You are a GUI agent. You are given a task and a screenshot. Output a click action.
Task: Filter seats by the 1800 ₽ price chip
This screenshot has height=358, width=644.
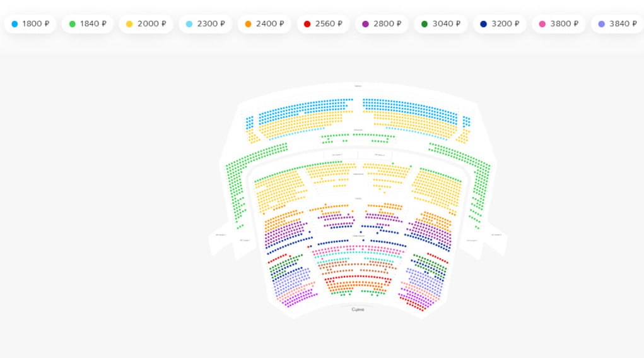pyautogui.click(x=30, y=24)
